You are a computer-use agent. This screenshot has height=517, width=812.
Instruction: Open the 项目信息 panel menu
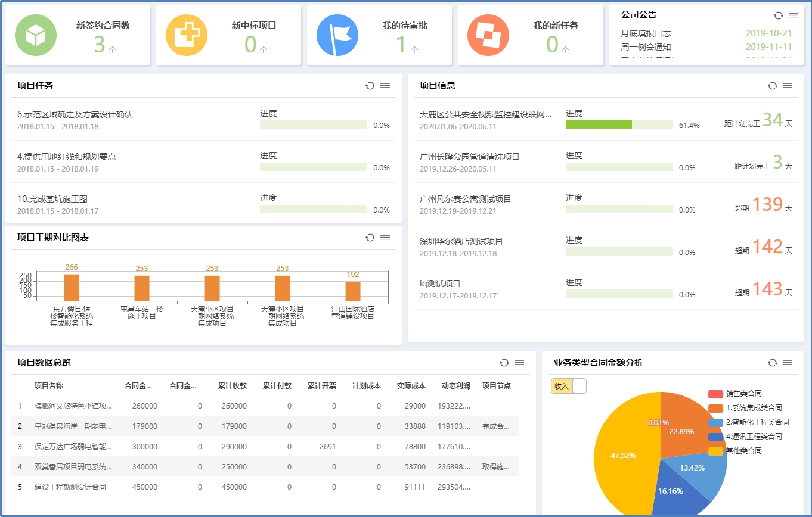(788, 86)
